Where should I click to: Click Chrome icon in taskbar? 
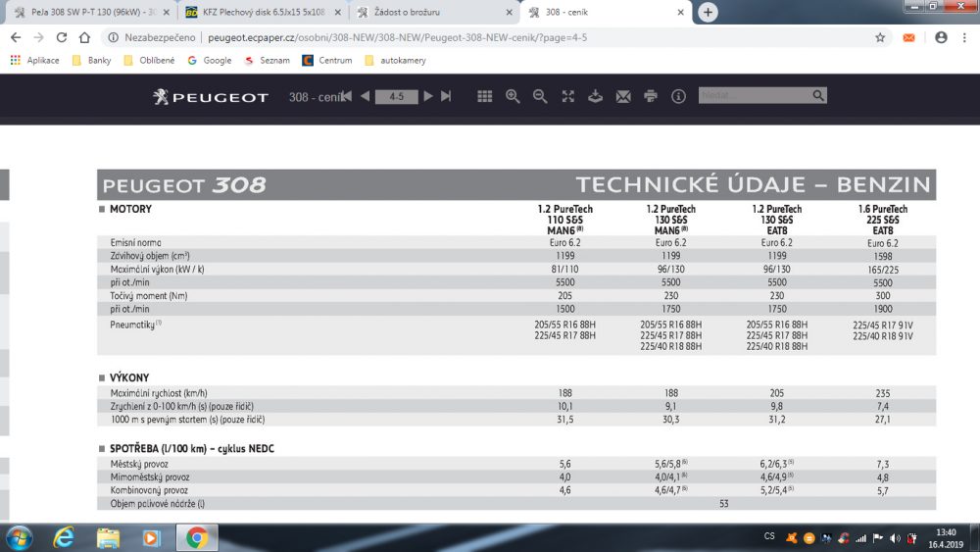(197, 537)
